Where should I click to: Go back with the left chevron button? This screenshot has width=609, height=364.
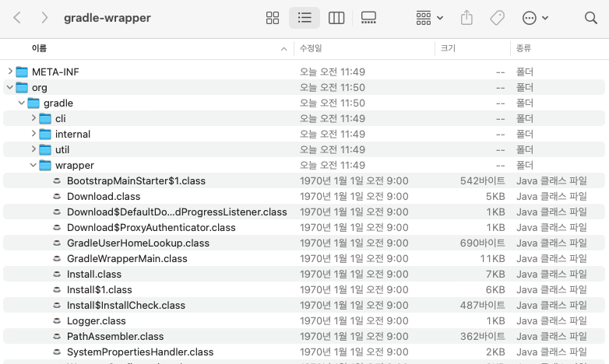[17, 17]
